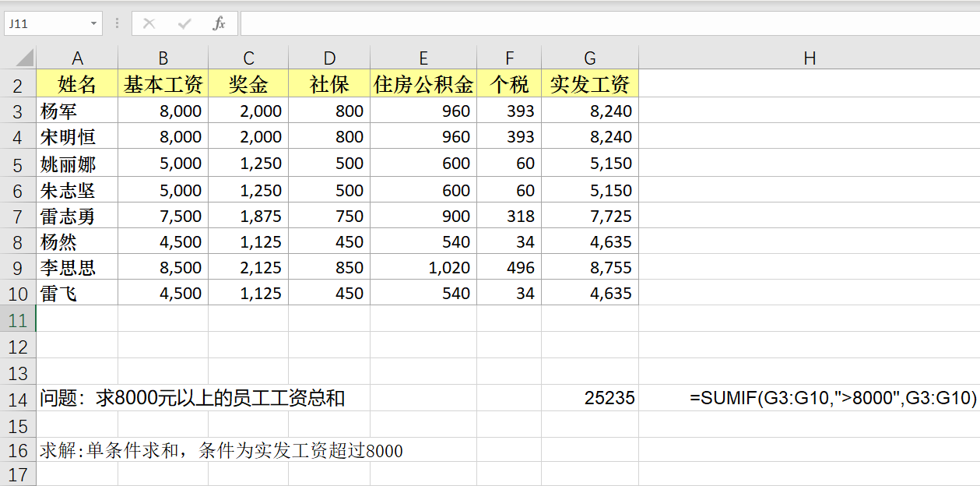Click the 7,500 basic salary cell
This screenshot has height=486, width=980.
[163, 216]
